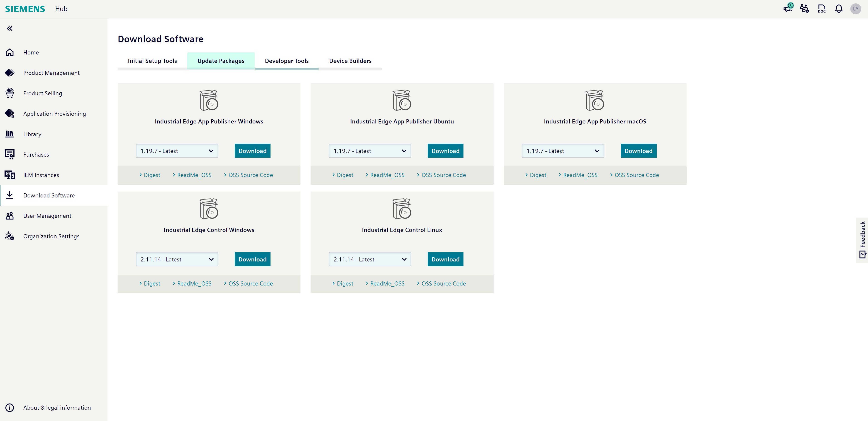Open Library menu item
Screen dimensions: 868x421
pos(54,134)
